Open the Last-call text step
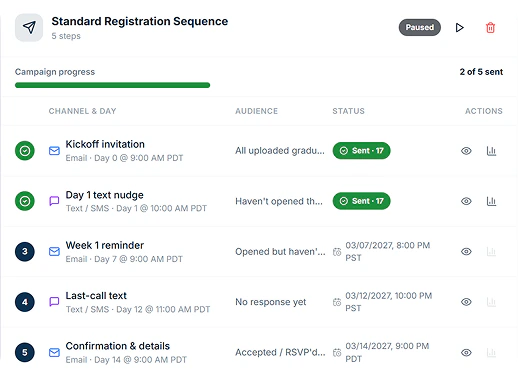This screenshot has height=375, width=518. 96,296
